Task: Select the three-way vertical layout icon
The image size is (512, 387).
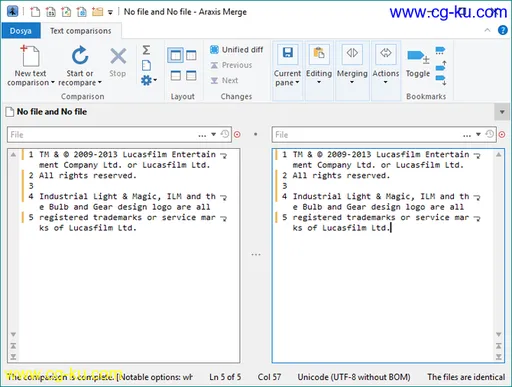Action: coord(191,55)
